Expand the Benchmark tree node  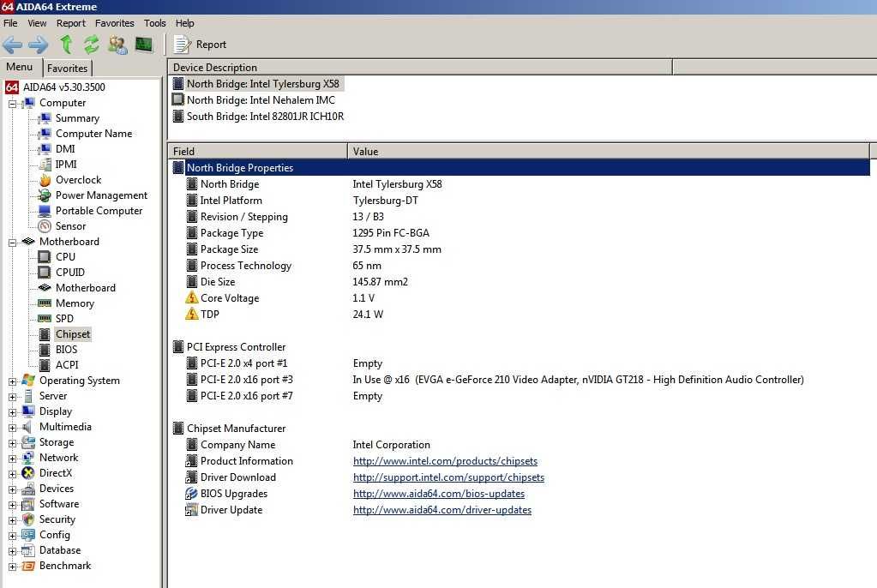pyautogui.click(x=12, y=567)
